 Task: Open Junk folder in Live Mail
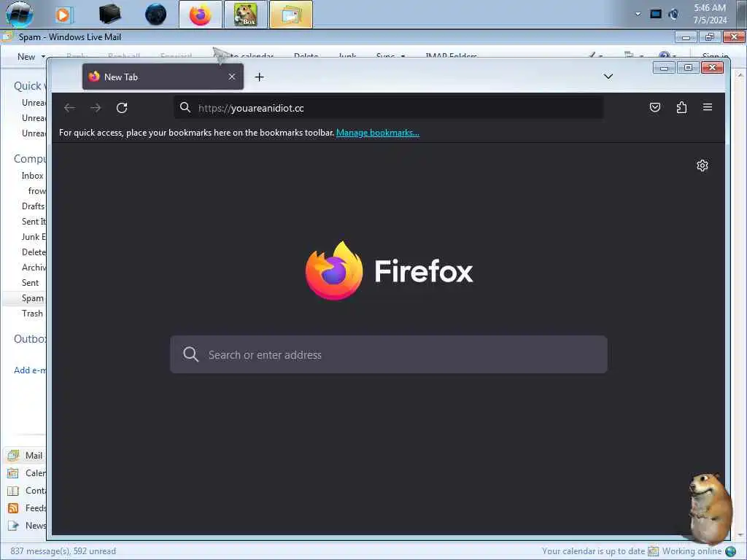(x=34, y=237)
